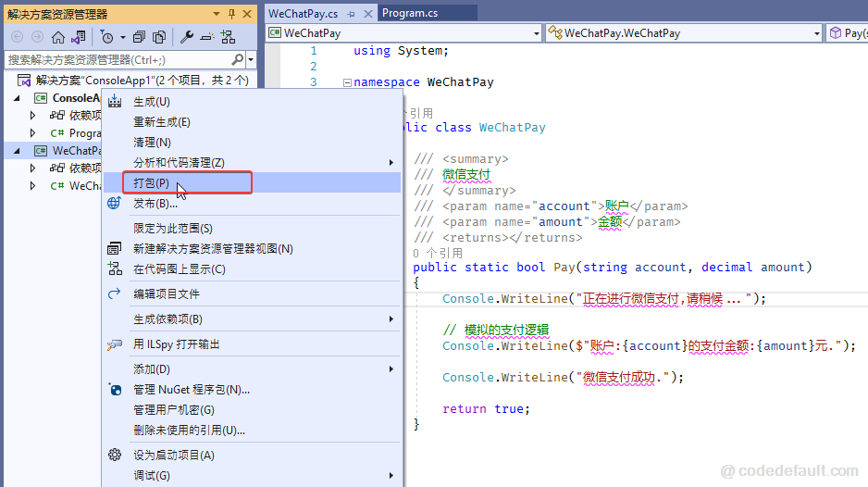Close the WeChatPay.cs tab
The height and width of the screenshot is (487, 868).
(x=367, y=14)
